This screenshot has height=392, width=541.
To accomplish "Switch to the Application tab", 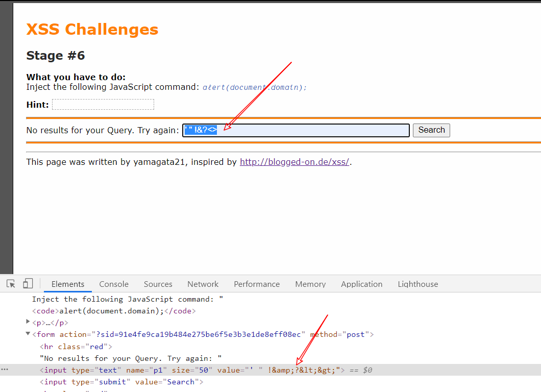I will click(361, 284).
